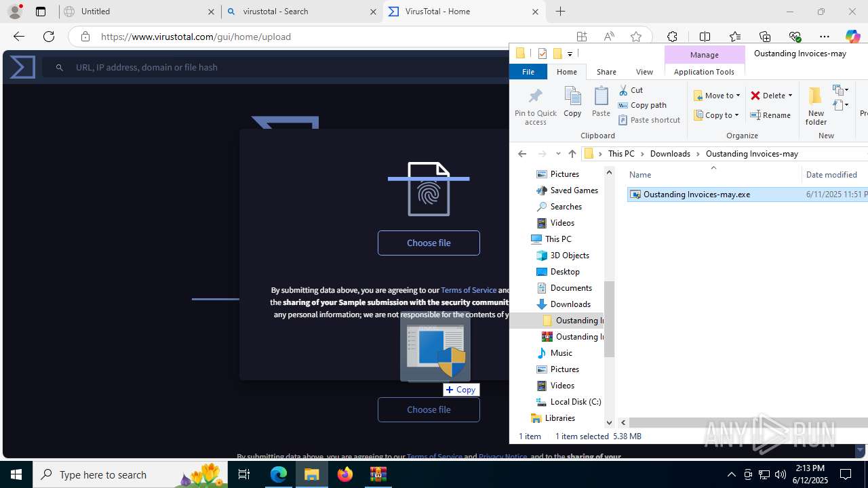Click This PC in address breadcrumb
This screenshot has height=488, width=868.
tap(621, 154)
